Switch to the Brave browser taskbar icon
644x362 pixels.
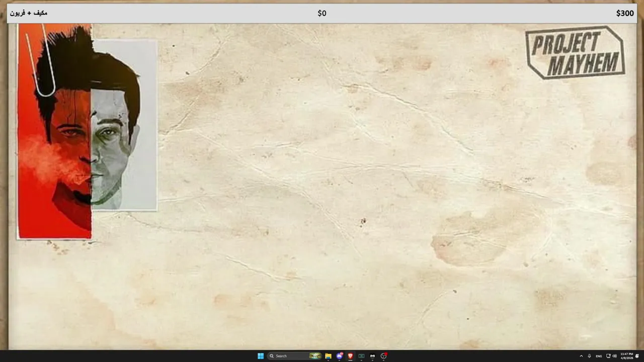tap(350, 356)
